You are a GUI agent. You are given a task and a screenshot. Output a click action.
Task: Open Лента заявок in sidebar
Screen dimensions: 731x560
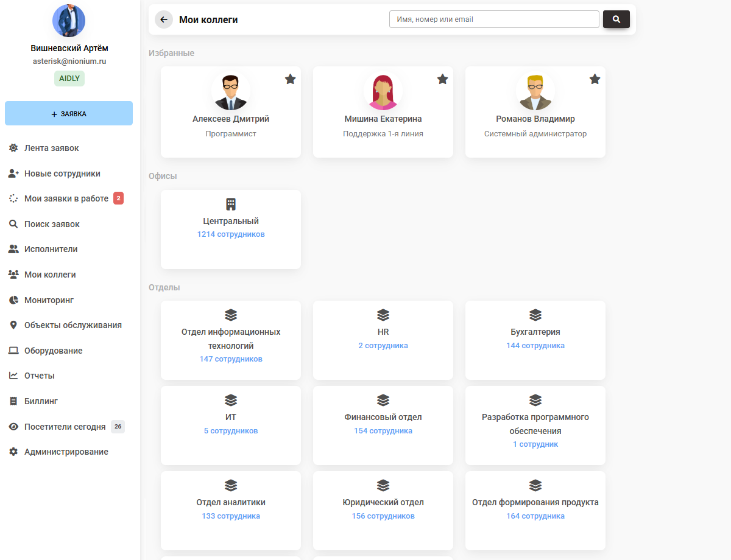coord(52,148)
